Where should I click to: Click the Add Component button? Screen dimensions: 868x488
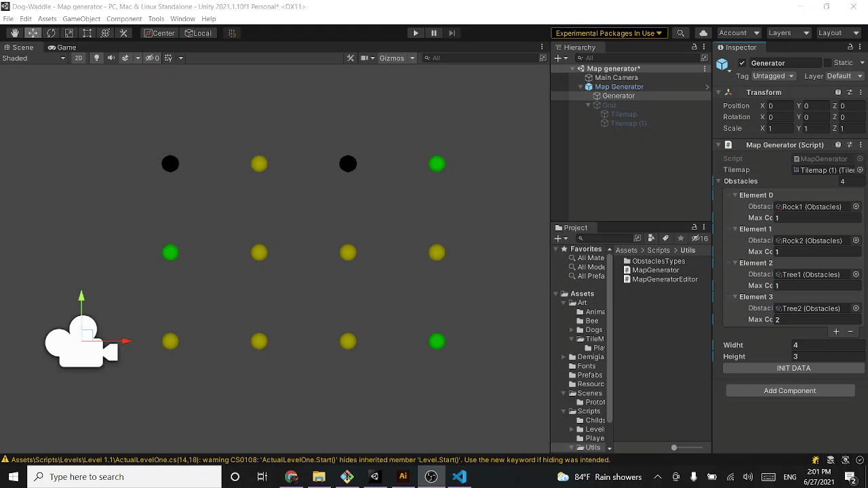point(790,391)
